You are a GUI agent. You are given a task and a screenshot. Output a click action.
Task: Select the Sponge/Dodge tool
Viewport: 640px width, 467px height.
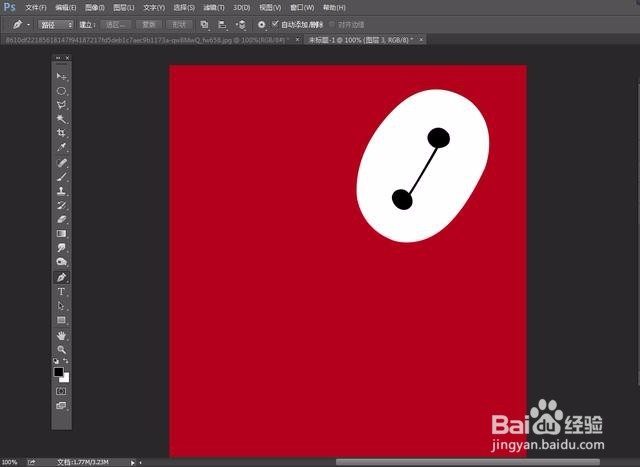click(x=62, y=262)
